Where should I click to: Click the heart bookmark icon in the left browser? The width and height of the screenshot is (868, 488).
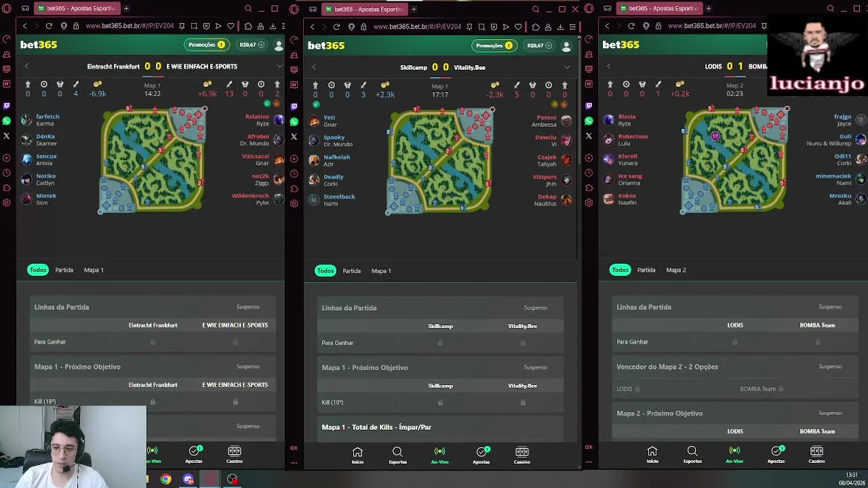(231, 26)
